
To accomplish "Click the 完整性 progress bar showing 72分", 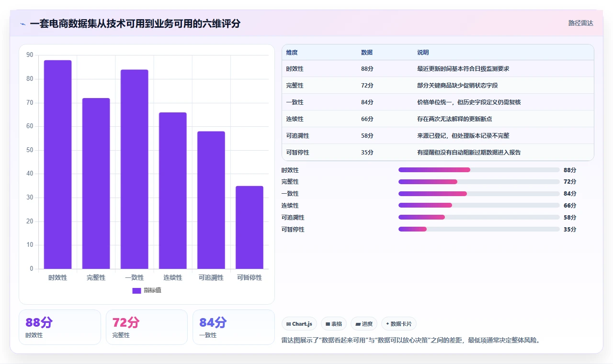I will [x=479, y=182].
